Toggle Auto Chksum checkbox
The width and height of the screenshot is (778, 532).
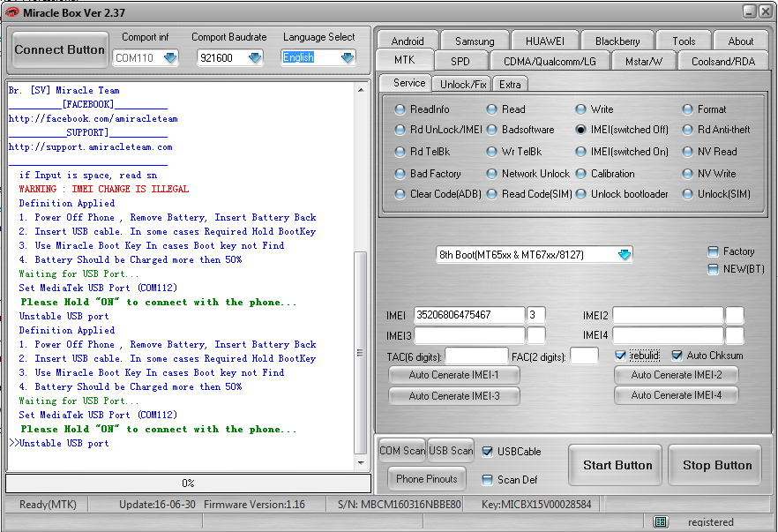[x=677, y=356]
